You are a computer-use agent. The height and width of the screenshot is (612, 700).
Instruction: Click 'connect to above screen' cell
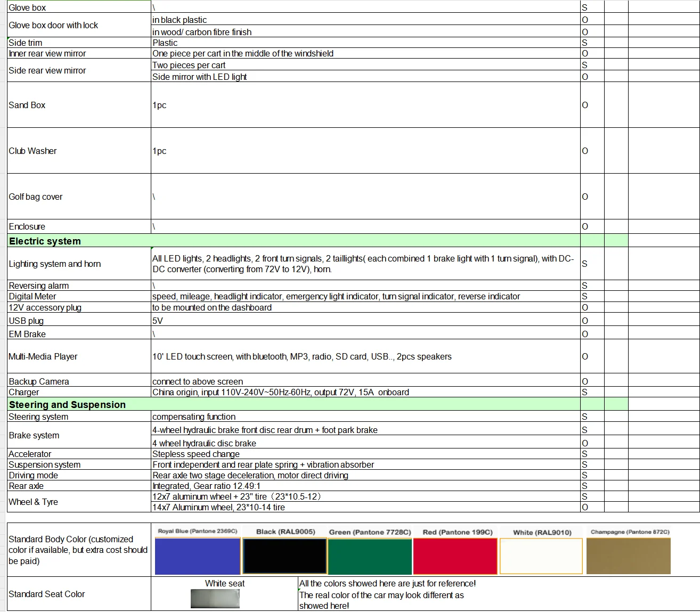pos(365,381)
